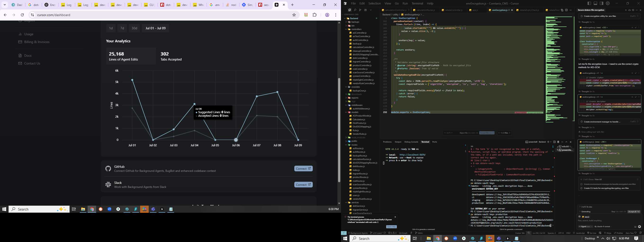Image resolution: width=644 pixels, height=242 pixels.
Task: Kill terminal with trash icon
Action: [x=558, y=142]
